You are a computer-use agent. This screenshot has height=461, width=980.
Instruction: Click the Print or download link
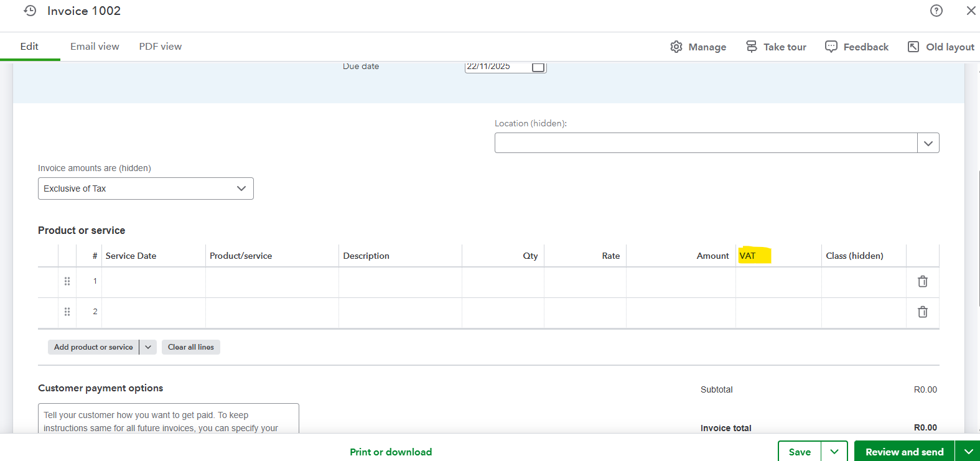point(391,452)
